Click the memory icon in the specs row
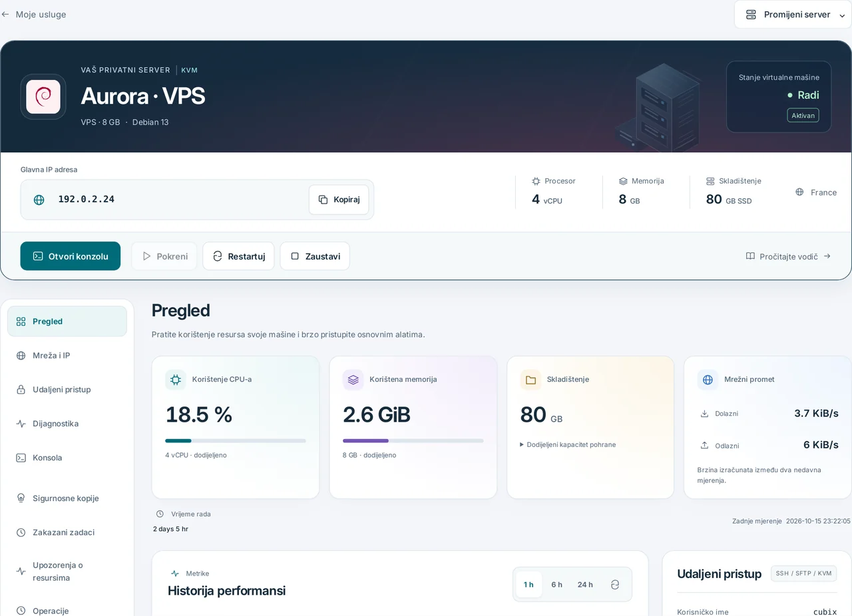 [623, 181]
